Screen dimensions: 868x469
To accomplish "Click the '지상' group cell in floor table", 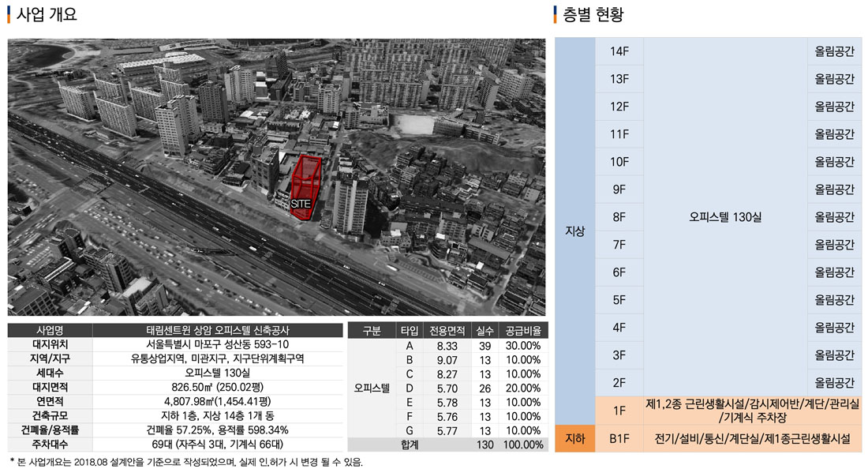I will (574, 231).
